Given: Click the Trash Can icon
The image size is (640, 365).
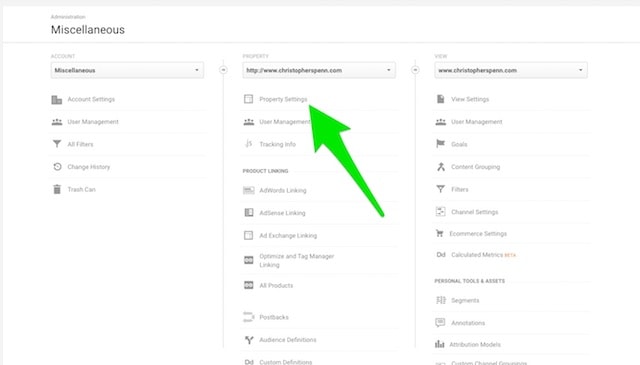Looking at the screenshot, I should pyautogui.click(x=57, y=189).
